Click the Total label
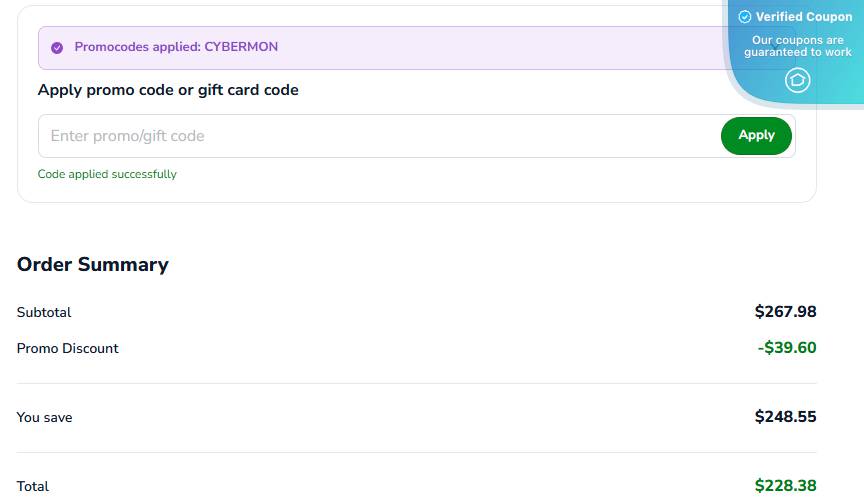The width and height of the screenshot is (864, 502). click(33, 486)
